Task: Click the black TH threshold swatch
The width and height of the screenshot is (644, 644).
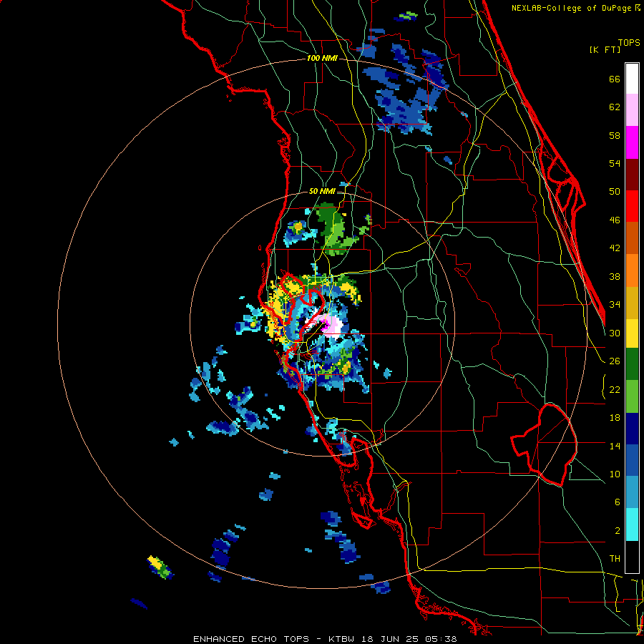Action: [632, 557]
